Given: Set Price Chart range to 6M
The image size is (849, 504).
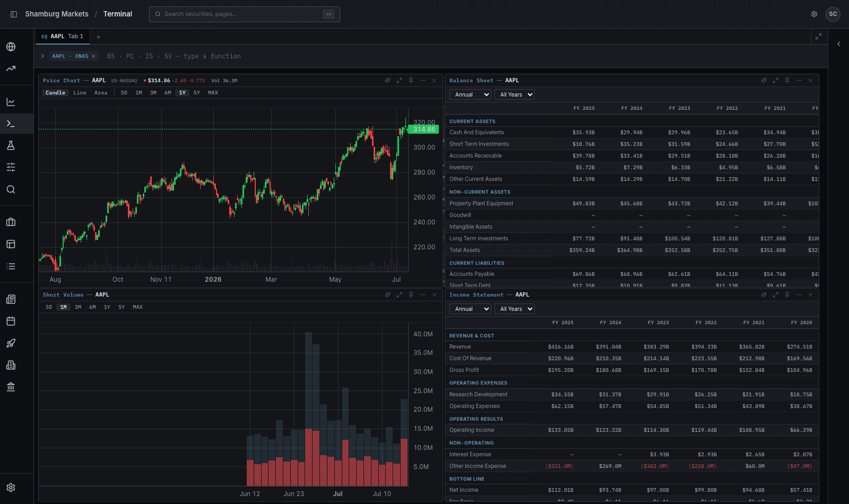Looking at the screenshot, I should click(x=168, y=93).
